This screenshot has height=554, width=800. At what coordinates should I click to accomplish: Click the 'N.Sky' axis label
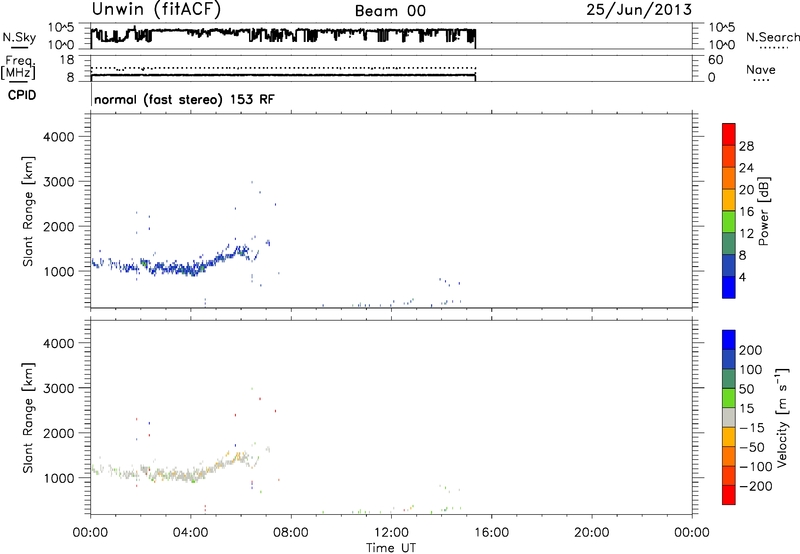pyautogui.click(x=19, y=37)
